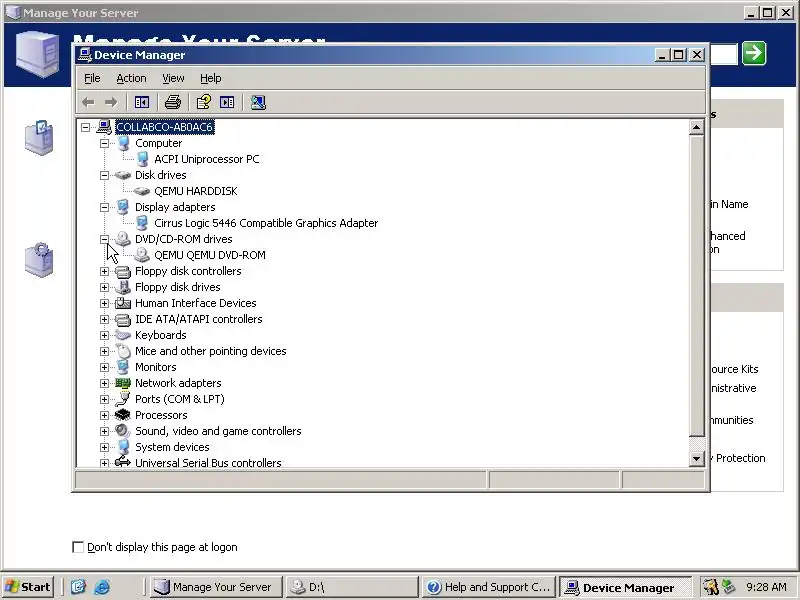Viewport: 800px width, 600px height.
Task: Click the scroll down arrow in device tree
Action: point(696,458)
